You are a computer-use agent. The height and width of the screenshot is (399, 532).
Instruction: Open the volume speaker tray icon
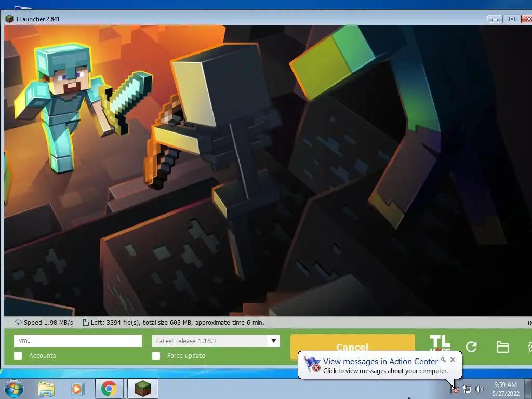tap(480, 390)
